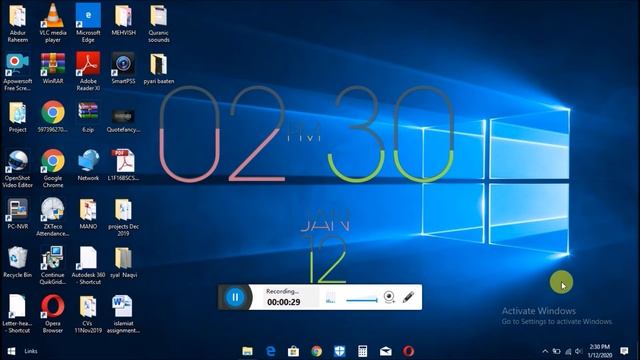This screenshot has height=360, width=640.
Task: Open Windows Security shield on taskbar
Action: (x=340, y=351)
